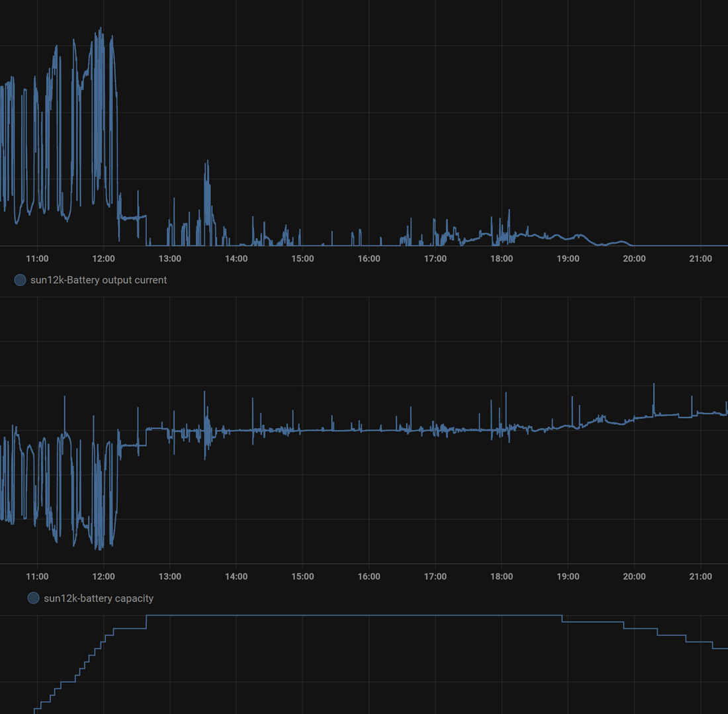Pick the 17:00 label on the middle chart axis
The width and height of the screenshot is (728, 714).
(x=435, y=576)
